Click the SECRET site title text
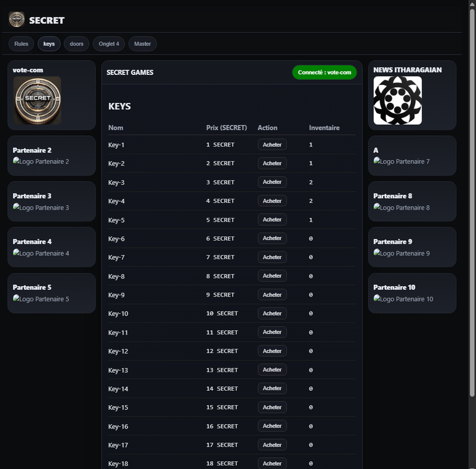Screen dimensions: 476x469 pos(46,20)
